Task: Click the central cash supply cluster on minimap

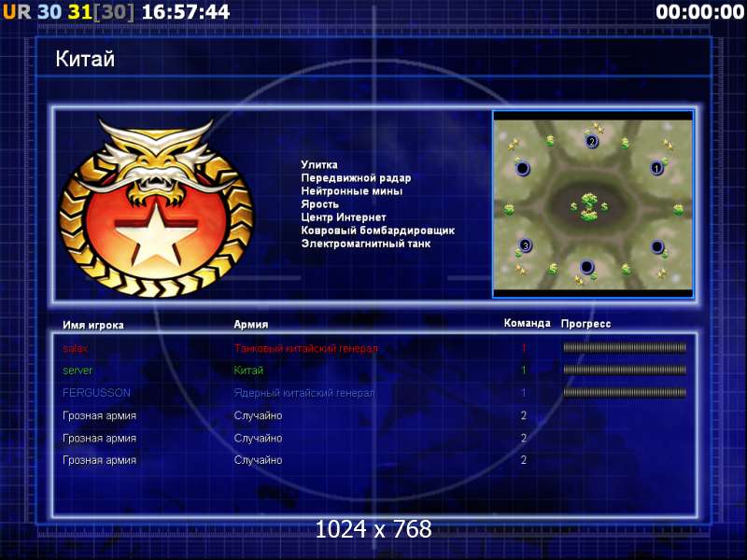Action: (x=589, y=206)
